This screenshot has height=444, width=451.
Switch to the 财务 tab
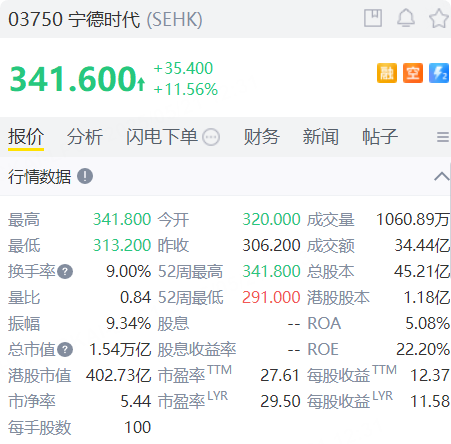coord(262,137)
